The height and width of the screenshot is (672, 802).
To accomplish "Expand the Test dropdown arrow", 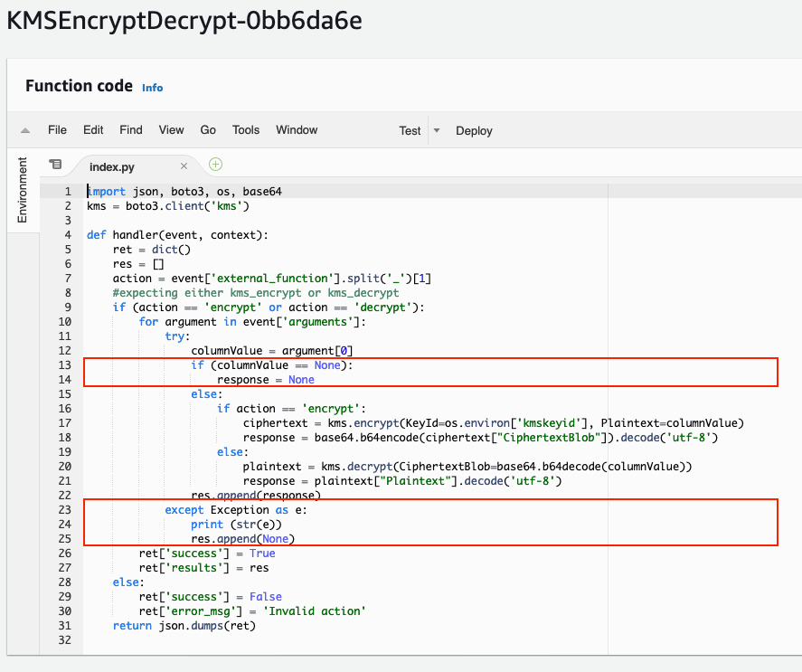I will [437, 130].
